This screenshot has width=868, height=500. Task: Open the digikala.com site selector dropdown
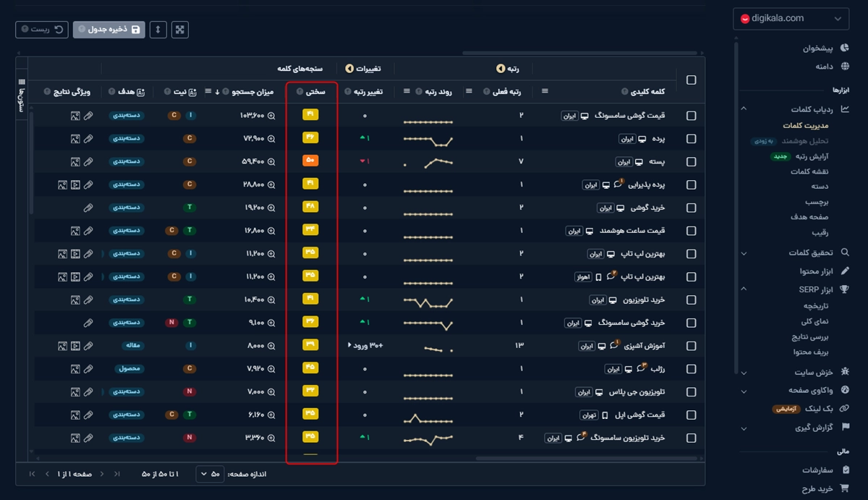click(x=791, y=19)
